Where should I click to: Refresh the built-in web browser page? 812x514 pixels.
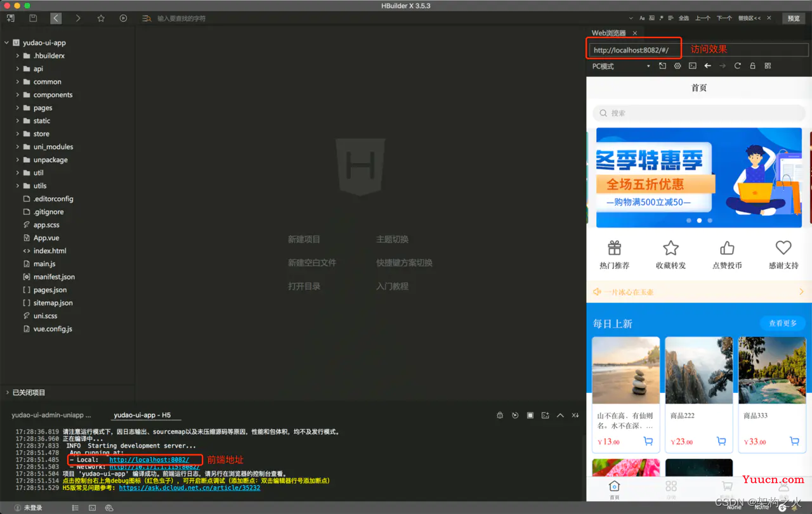tap(737, 66)
